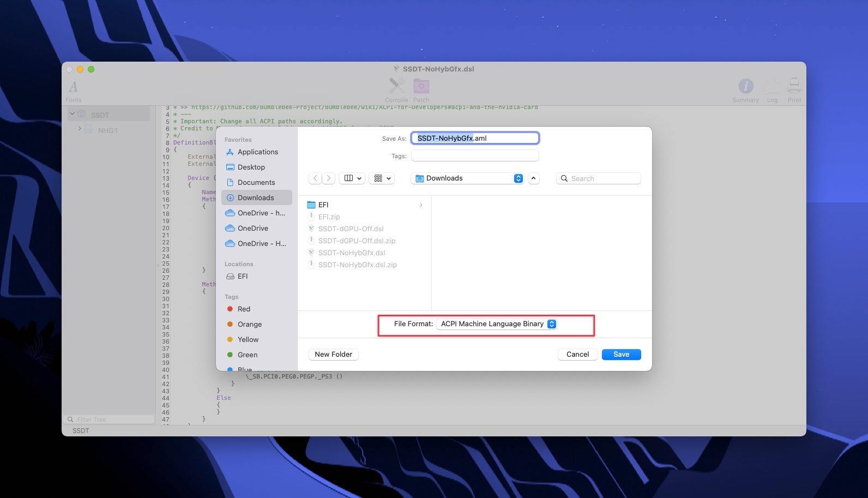Select SSDT-NoHybGfx.dsl in file list
The width and height of the screenshot is (868, 498).
(x=365, y=253)
